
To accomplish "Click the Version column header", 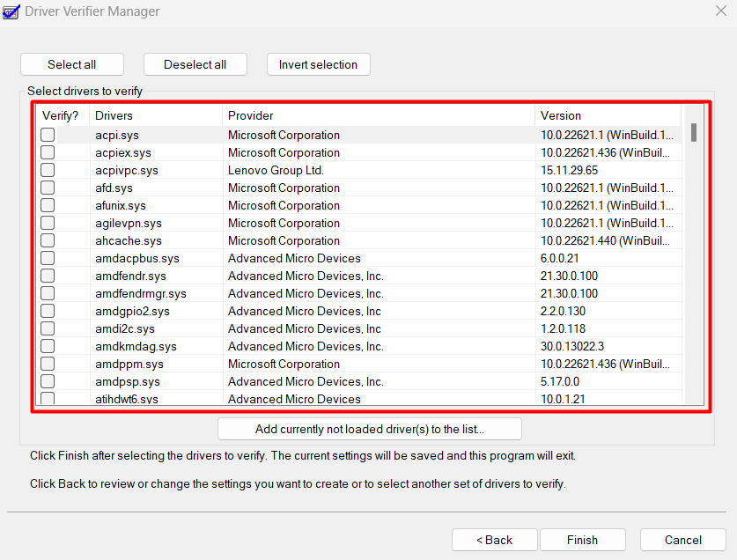I will coord(608,115).
